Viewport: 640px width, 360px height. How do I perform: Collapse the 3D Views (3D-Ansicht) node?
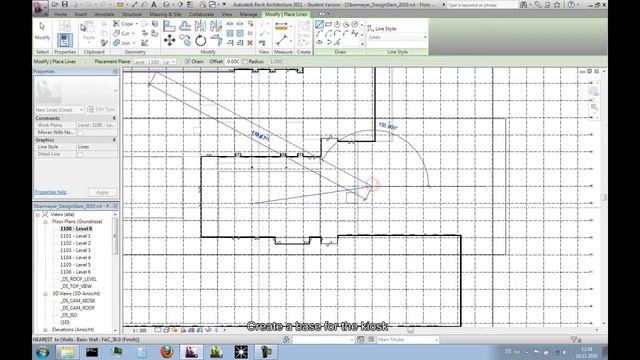(45, 293)
